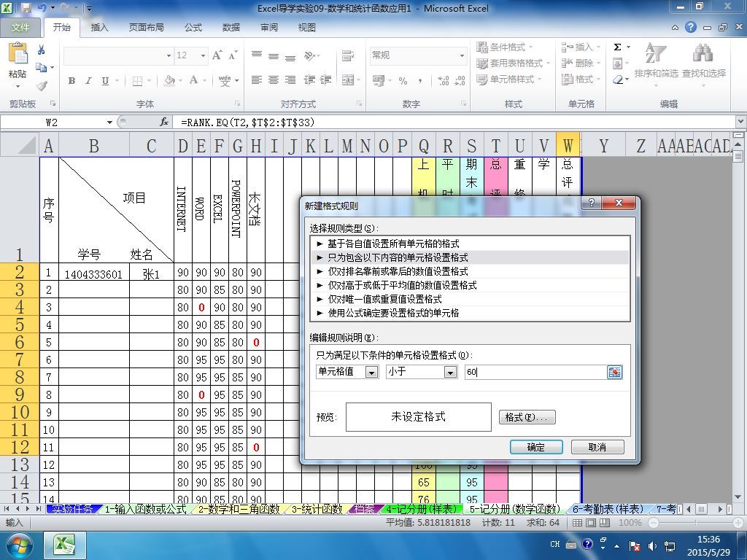The image size is (747, 560).
Task: Click the align text left icon
Action: (x=256, y=80)
